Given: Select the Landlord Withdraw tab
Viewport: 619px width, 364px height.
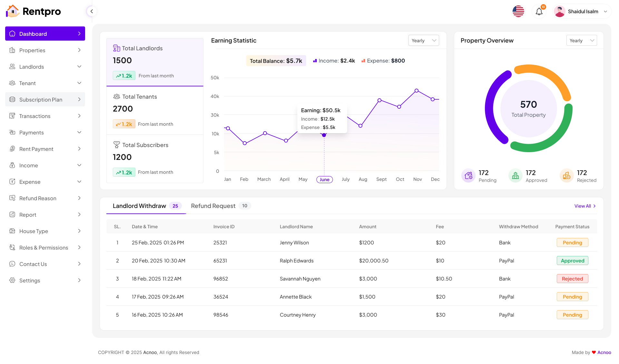Looking at the screenshot, I should pos(140,206).
